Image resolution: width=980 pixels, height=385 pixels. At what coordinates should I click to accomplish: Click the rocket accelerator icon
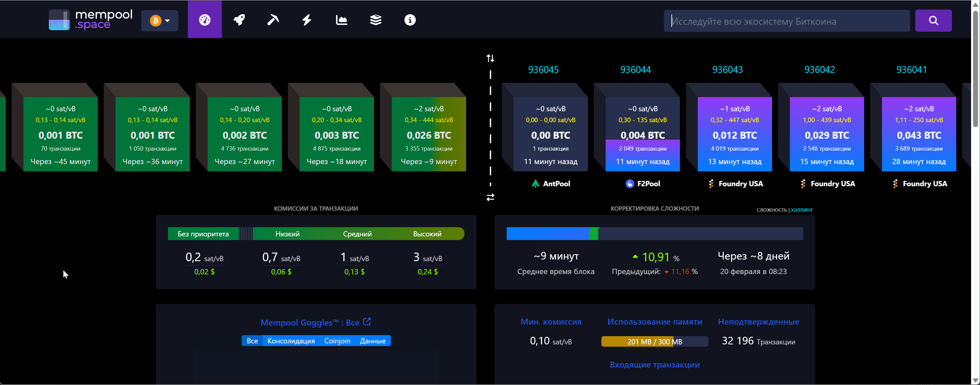pyautogui.click(x=239, y=20)
